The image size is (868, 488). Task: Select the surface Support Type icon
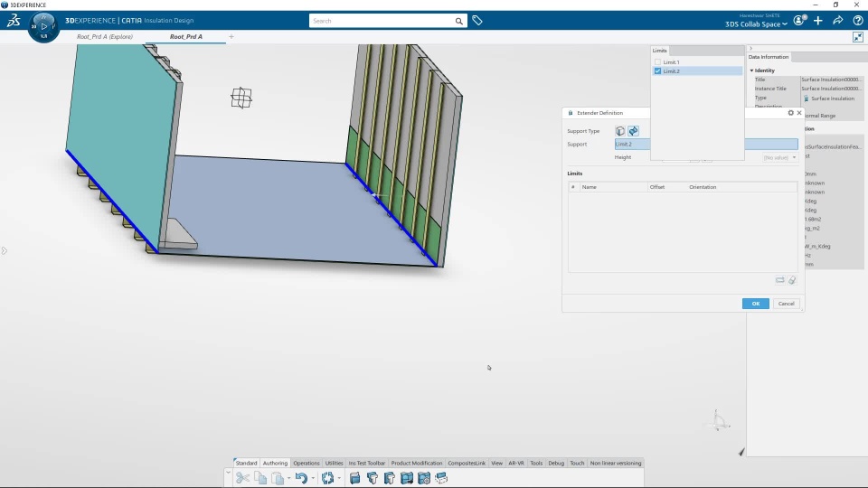[x=633, y=131]
